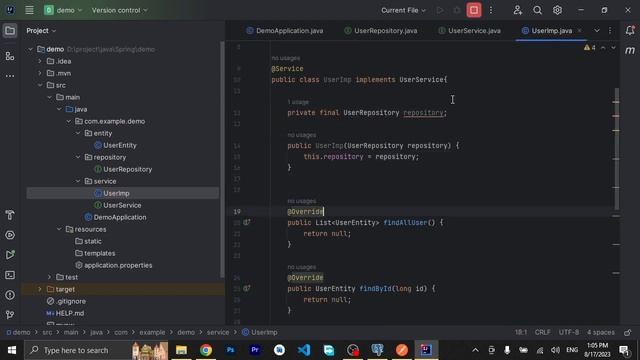The height and width of the screenshot is (360, 640).
Task: Select the .gitignore file
Action: click(x=71, y=301)
